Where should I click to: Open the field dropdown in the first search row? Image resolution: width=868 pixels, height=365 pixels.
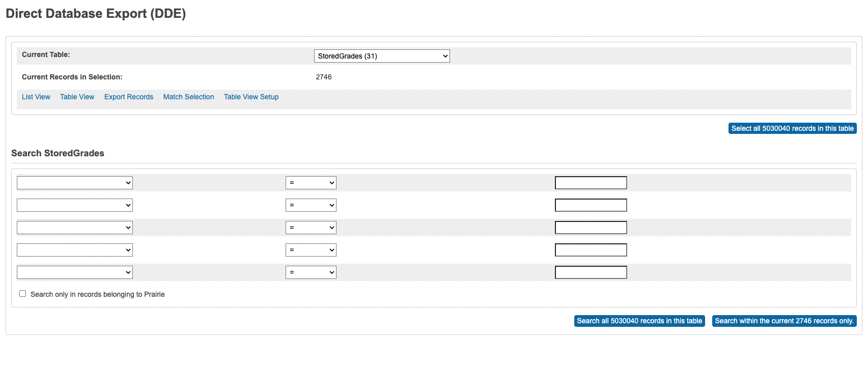click(75, 183)
